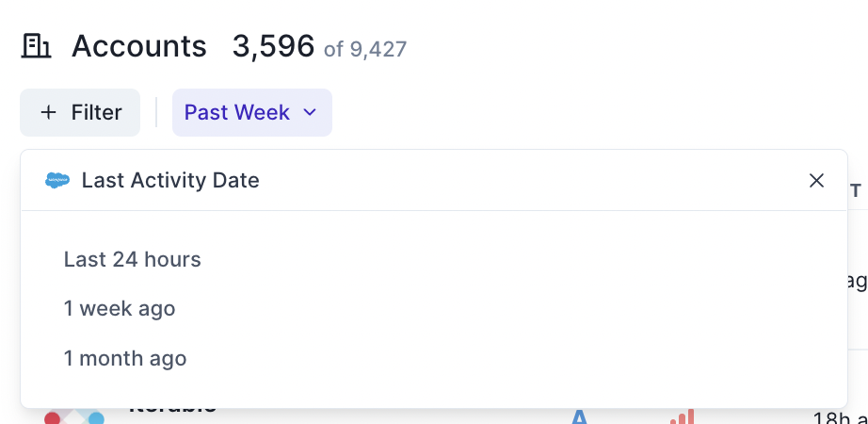Open the Past Week dropdown
The height and width of the screenshot is (424, 868).
coord(237,113)
